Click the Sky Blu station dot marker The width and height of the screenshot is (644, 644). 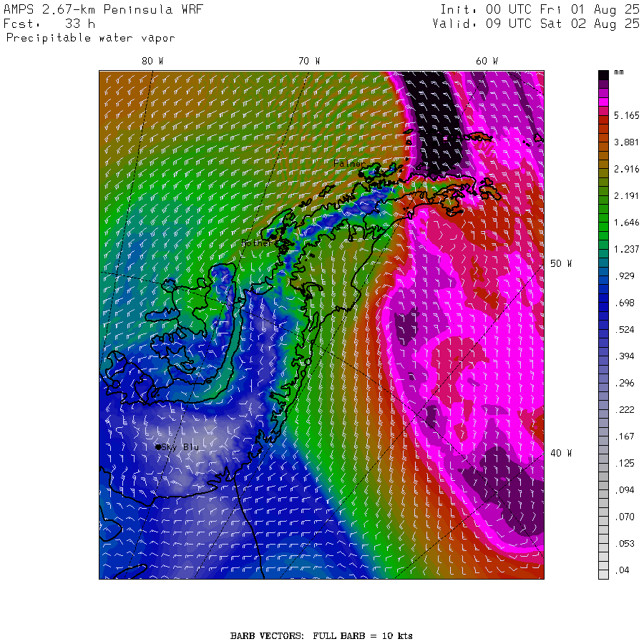tap(158, 447)
